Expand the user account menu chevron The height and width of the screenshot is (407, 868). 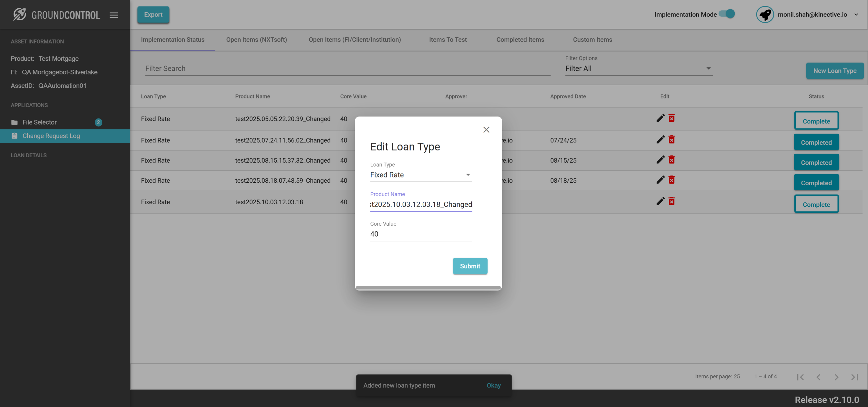[x=856, y=15]
